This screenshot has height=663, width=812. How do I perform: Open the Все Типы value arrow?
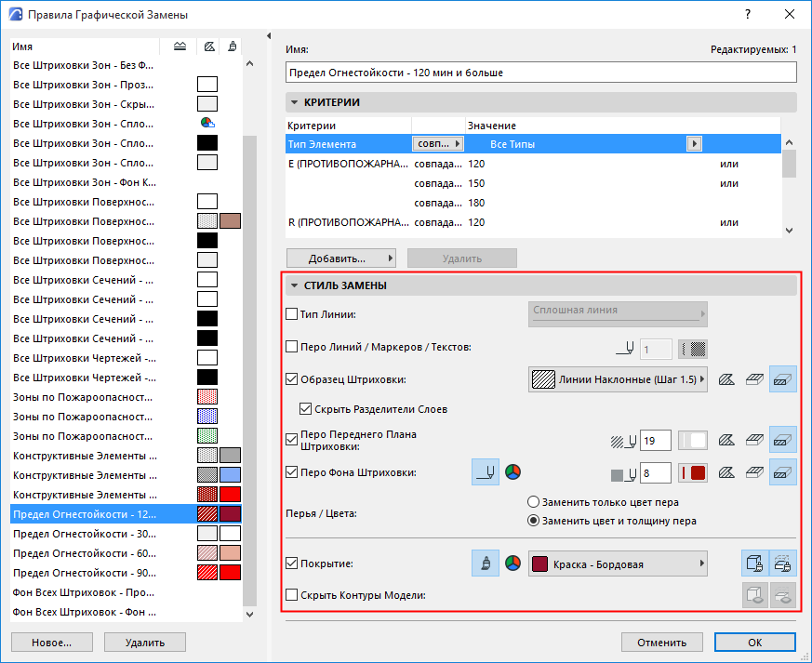pyautogui.click(x=694, y=144)
